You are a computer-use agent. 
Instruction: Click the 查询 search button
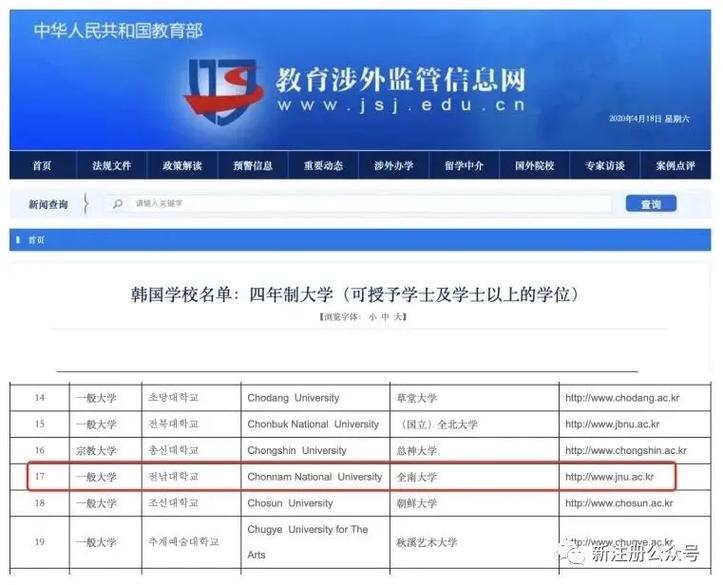coord(651,203)
